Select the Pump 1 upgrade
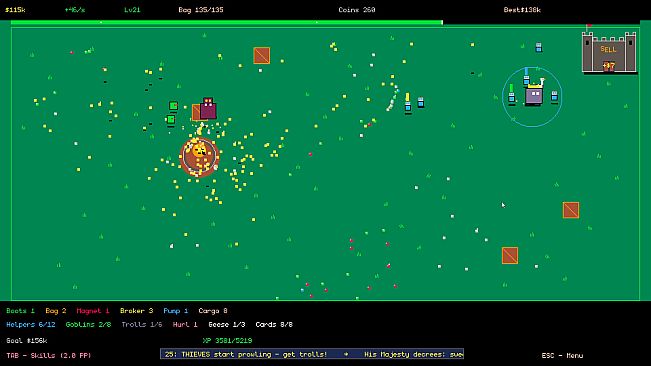651x366 pixels. [176, 311]
